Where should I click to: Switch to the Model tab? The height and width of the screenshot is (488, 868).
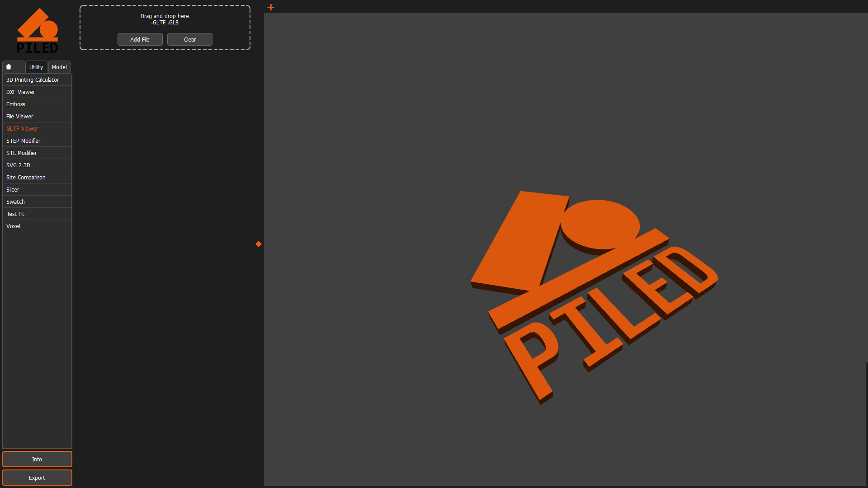pyautogui.click(x=59, y=67)
